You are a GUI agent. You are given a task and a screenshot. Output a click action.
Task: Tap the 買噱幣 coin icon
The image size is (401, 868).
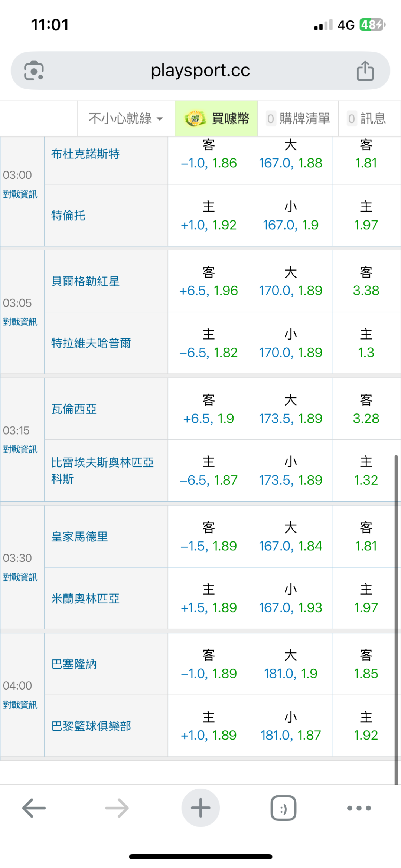[195, 119]
